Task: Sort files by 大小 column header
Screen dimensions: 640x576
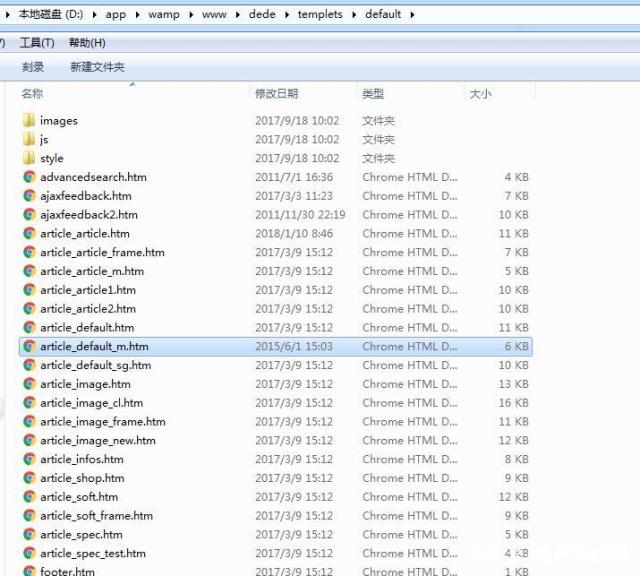Action: coord(480,93)
